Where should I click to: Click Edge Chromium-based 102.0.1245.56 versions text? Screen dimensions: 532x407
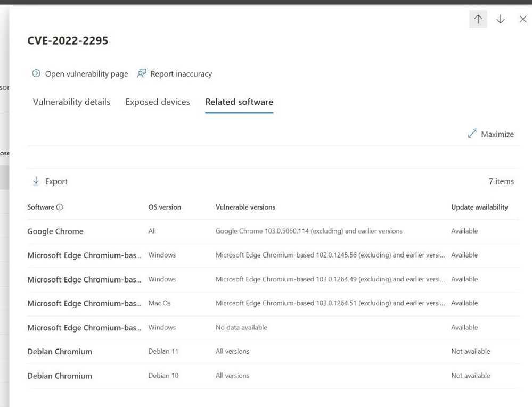pos(330,255)
